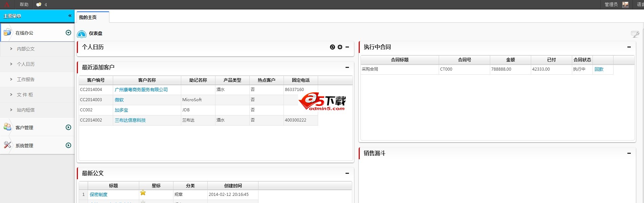
Task: Click the 合同状态 column header
Action: pos(582,60)
